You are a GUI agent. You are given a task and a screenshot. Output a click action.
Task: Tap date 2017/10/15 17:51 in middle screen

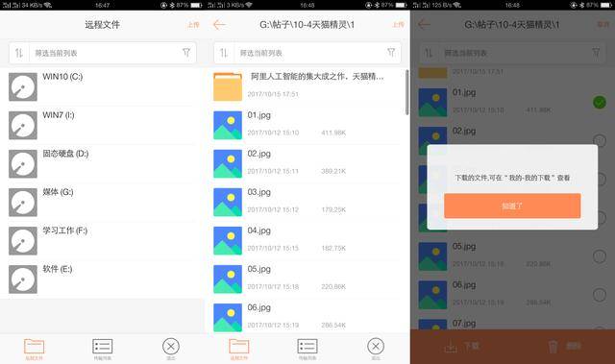click(273, 94)
